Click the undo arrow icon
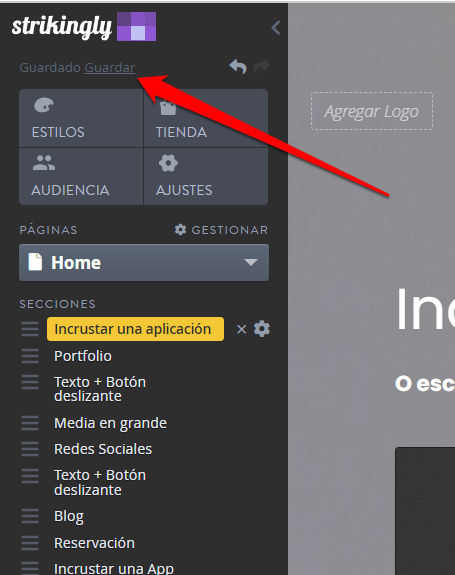 click(x=238, y=67)
